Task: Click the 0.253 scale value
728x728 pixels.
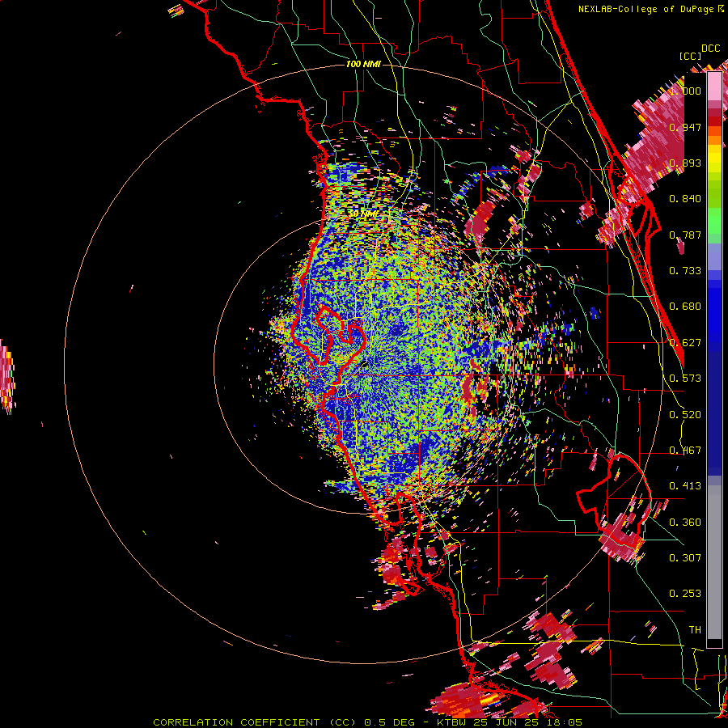Action: pyautogui.click(x=685, y=594)
